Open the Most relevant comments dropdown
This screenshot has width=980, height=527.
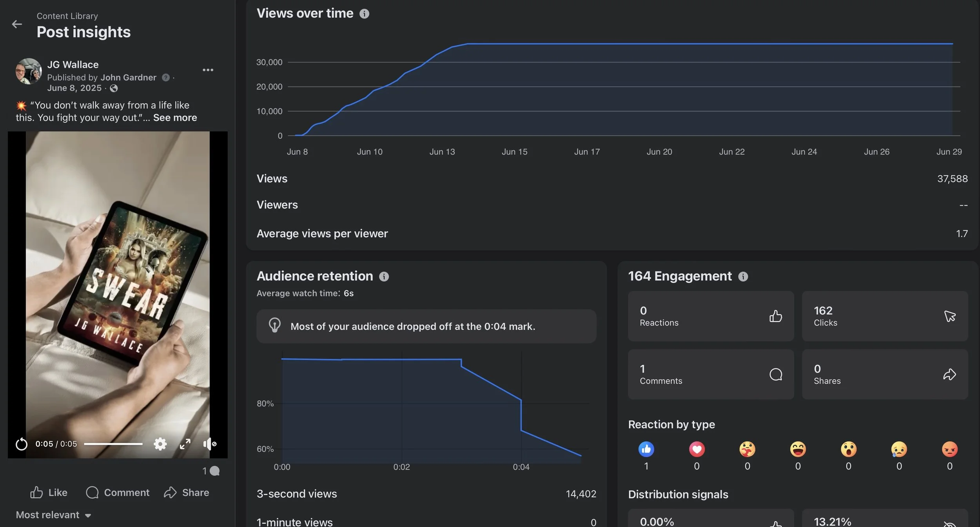[x=53, y=515]
